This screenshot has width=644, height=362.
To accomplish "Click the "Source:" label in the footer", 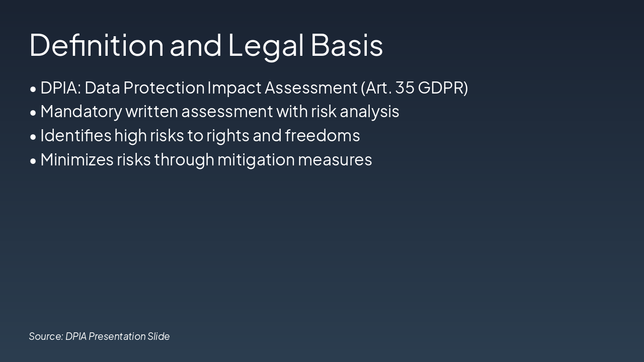I will tap(46, 336).
